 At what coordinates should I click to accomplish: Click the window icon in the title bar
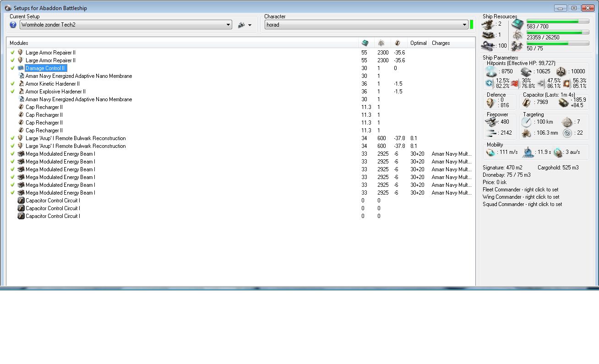8,8
